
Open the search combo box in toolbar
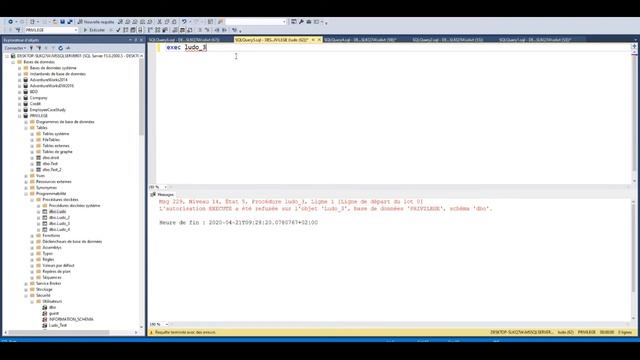pyautogui.click(x=256, y=22)
